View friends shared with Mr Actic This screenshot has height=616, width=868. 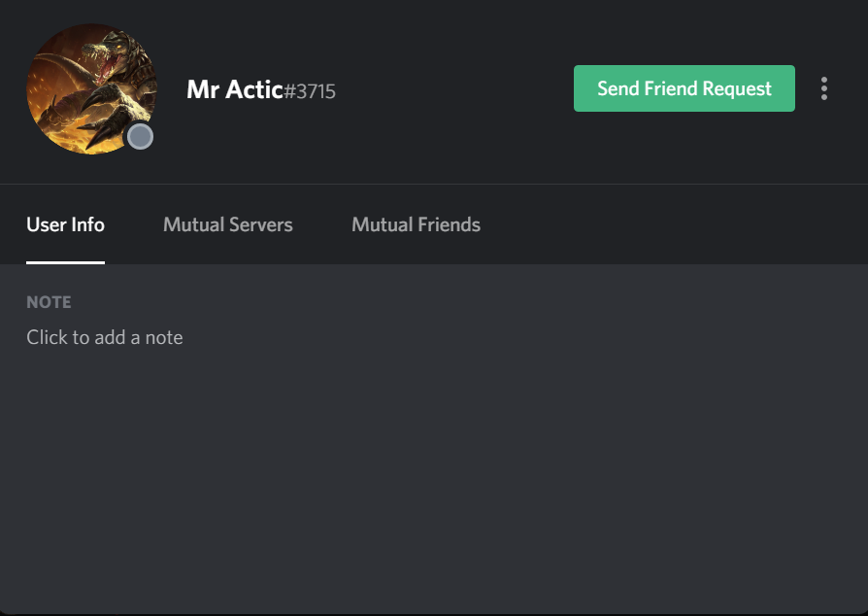coord(416,224)
